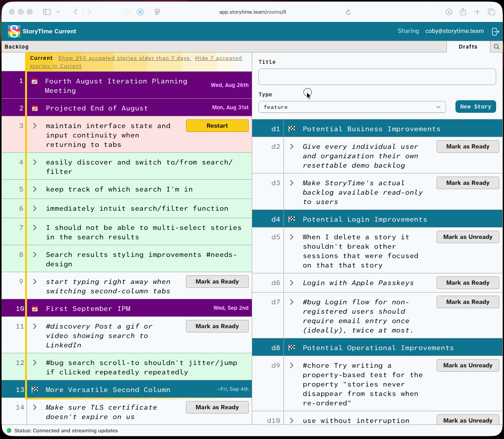This screenshot has width=504, height=439.
Task: Mark 'use without interruption' draft as Unready
Action: tap(468, 420)
